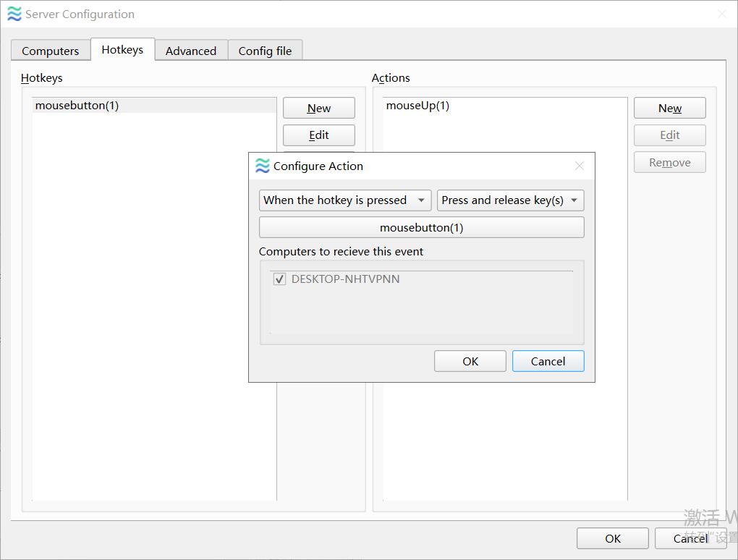The height and width of the screenshot is (560, 738).
Task: Click the Synergy logo in Server Configuration title bar
Action: pyautogui.click(x=14, y=14)
